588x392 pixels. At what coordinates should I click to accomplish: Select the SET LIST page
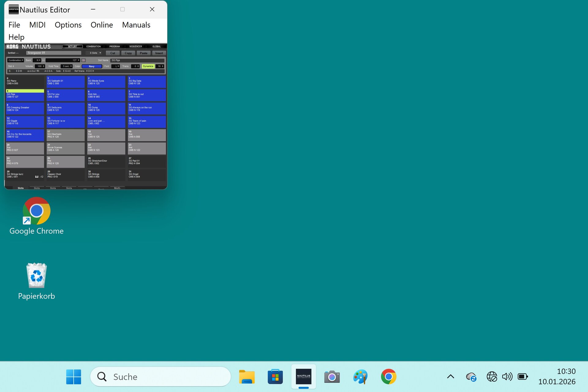pyautogui.click(x=73, y=47)
